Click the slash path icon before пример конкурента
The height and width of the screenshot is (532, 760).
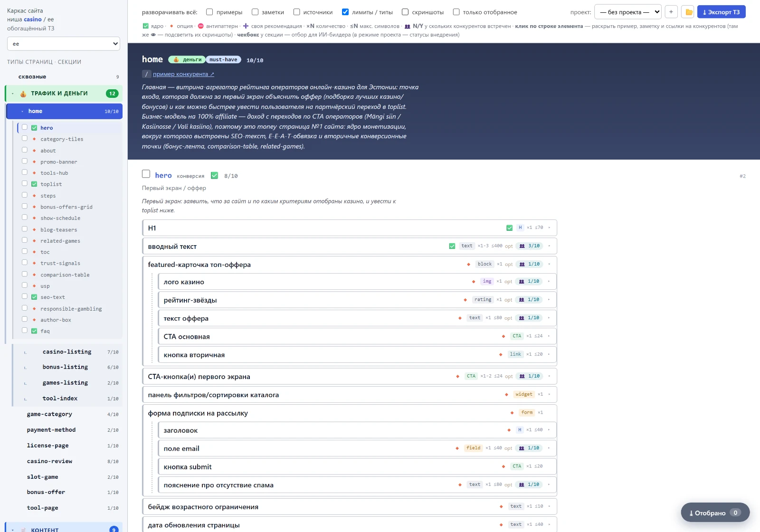(146, 74)
